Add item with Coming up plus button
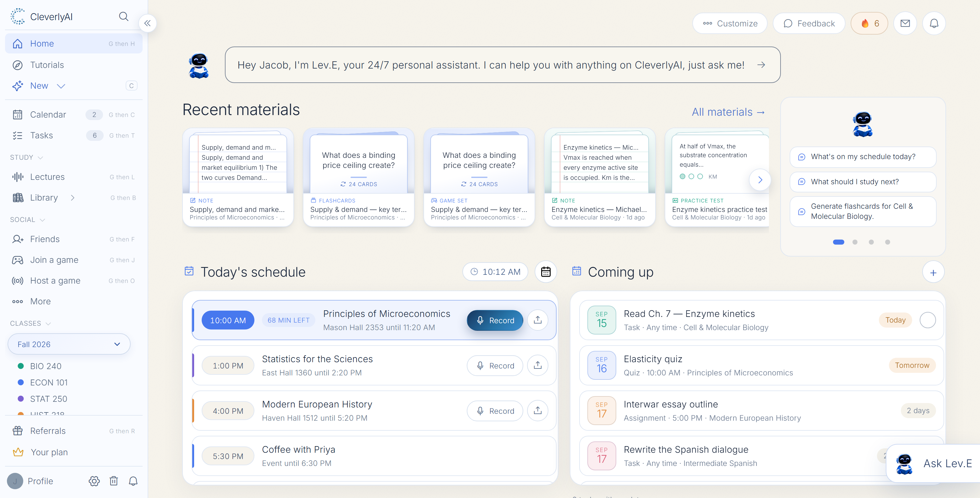 [933, 272]
